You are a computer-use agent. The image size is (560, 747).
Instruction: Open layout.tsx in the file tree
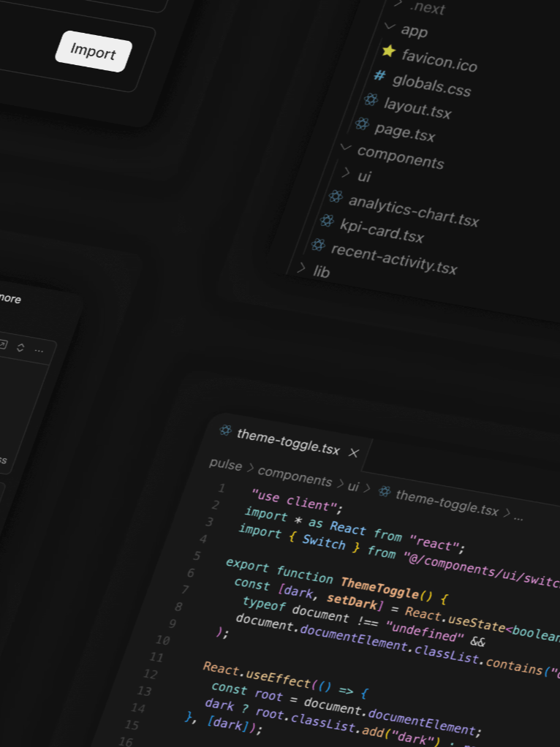click(417, 108)
